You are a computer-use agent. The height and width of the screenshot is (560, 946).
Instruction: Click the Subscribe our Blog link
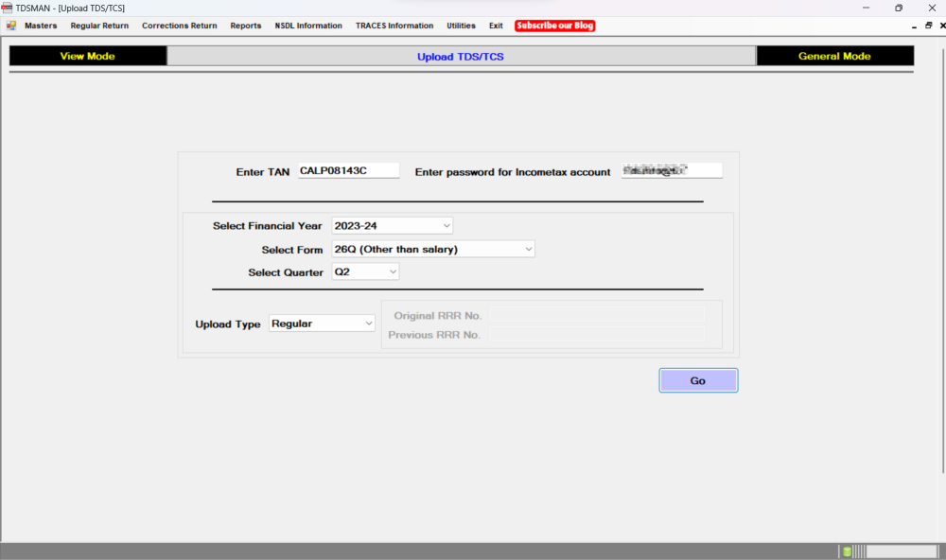[x=554, y=26]
